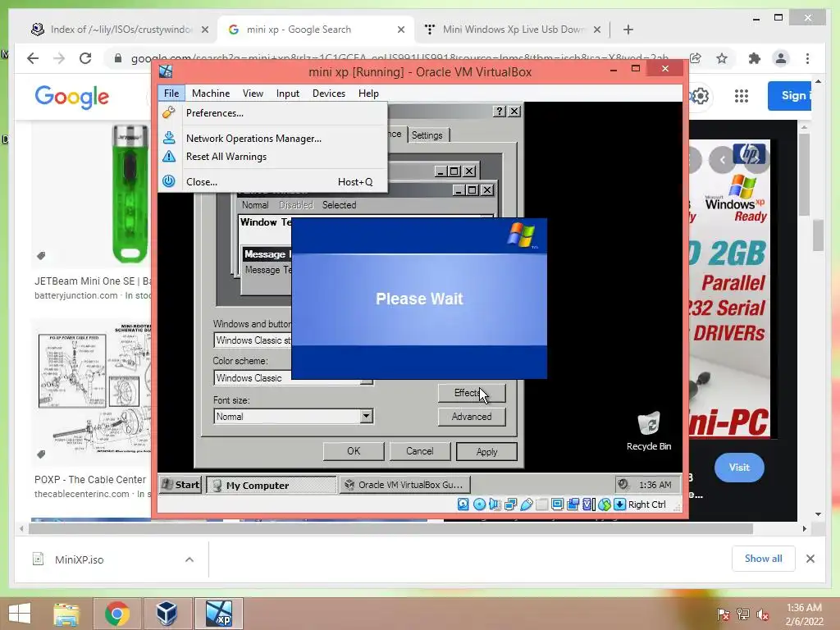Click the wrench icon beside Preferences

[x=169, y=112]
